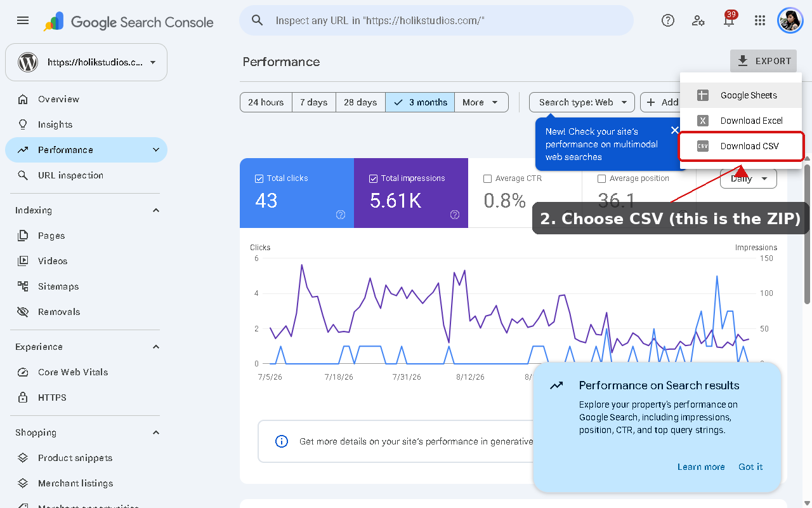Click the Total clicks help icon
This screenshot has width=812, height=508.
coord(341,215)
